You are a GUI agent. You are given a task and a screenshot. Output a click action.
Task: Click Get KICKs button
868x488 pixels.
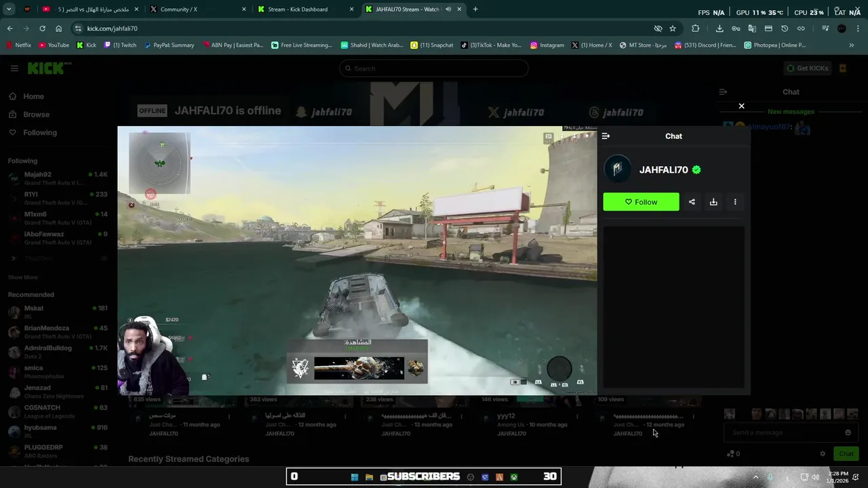(x=808, y=68)
